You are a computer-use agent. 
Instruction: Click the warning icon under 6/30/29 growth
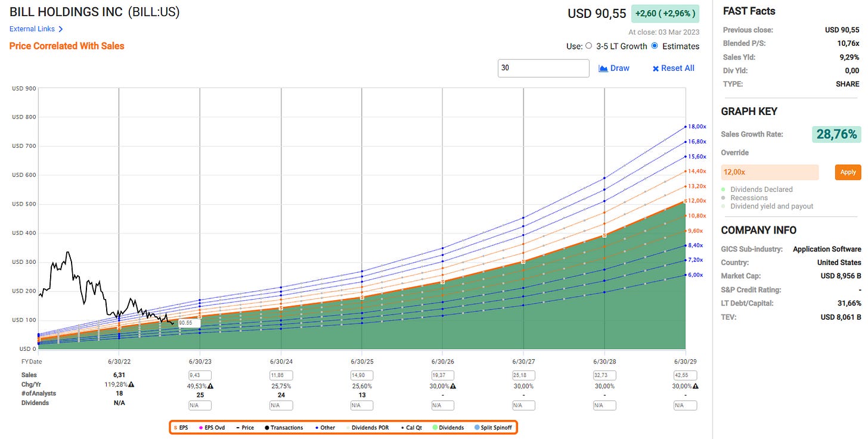(695, 385)
